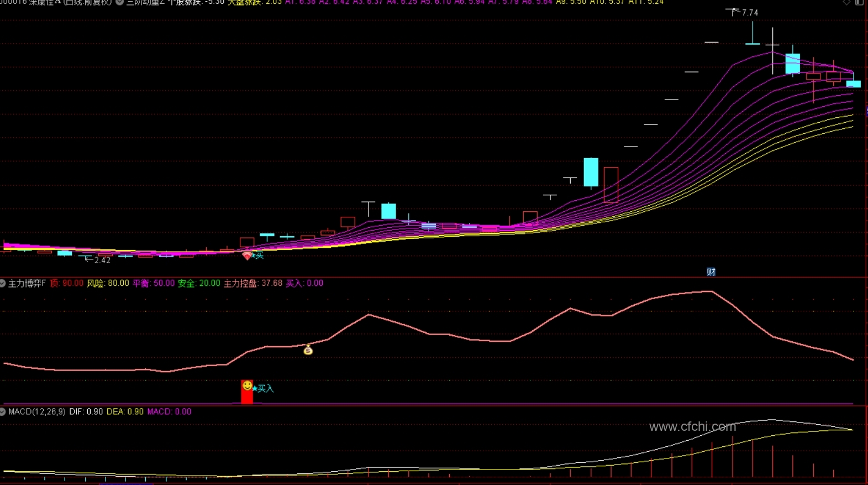This screenshot has width=868, height=485.
Task: Click the large cyan candle below 7.74 peak
Action: point(793,64)
